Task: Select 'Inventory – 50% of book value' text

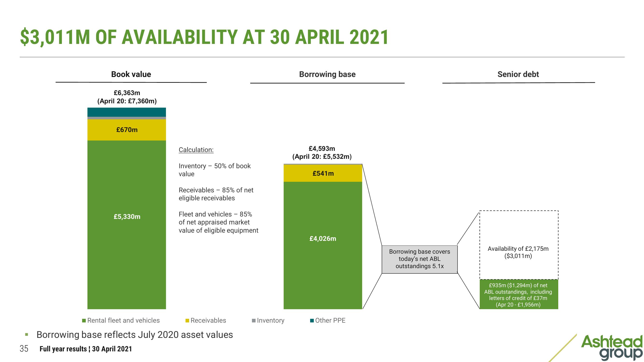Action: pyautogui.click(x=215, y=170)
